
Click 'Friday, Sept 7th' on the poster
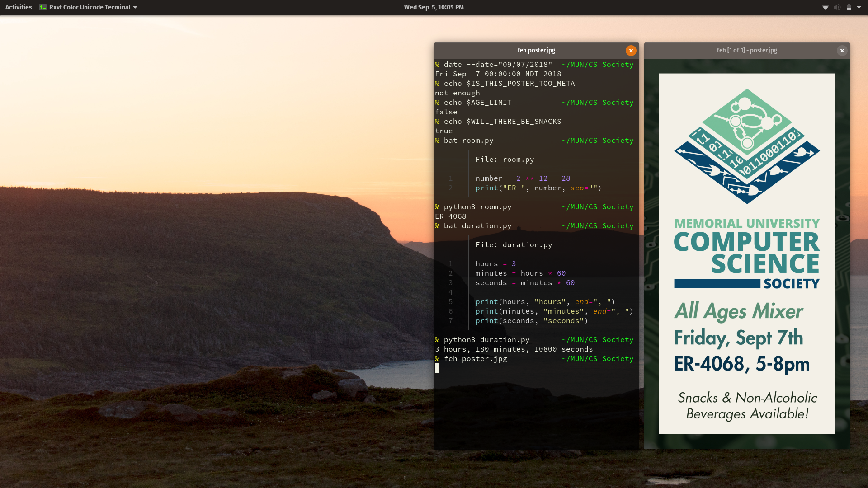pos(739,338)
